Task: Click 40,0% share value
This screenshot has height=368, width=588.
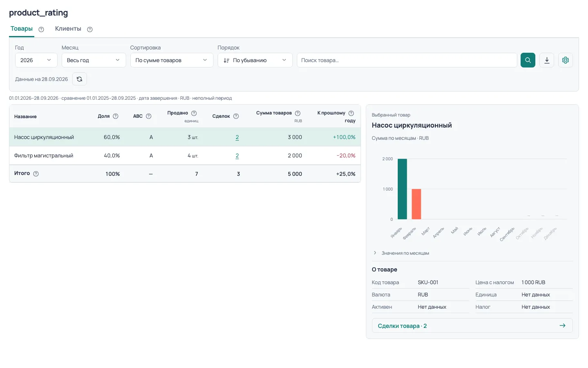Action: (112, 156)
